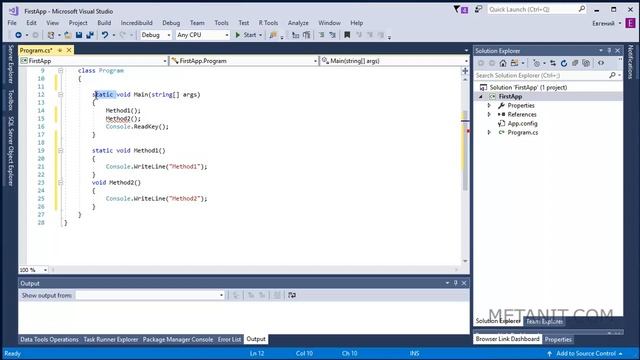Open the Notifications side tab
Image resolution: width=640 pixels, height=360 pixels.
[631, 62]
